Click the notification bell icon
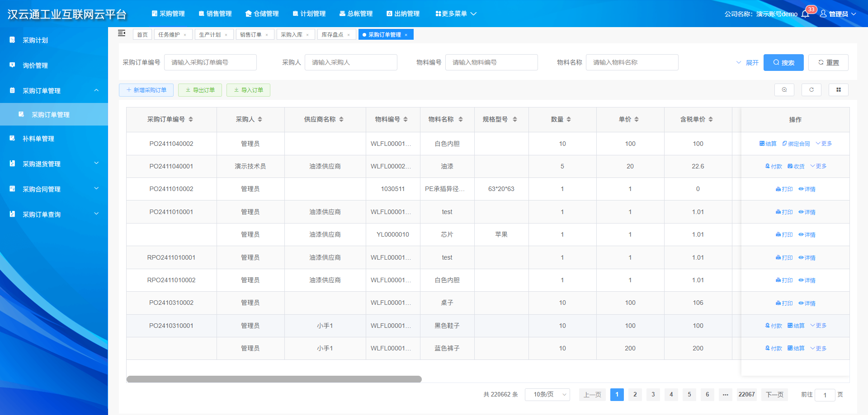Viewport: 868px width, 415px height. [x=805, y=14]
